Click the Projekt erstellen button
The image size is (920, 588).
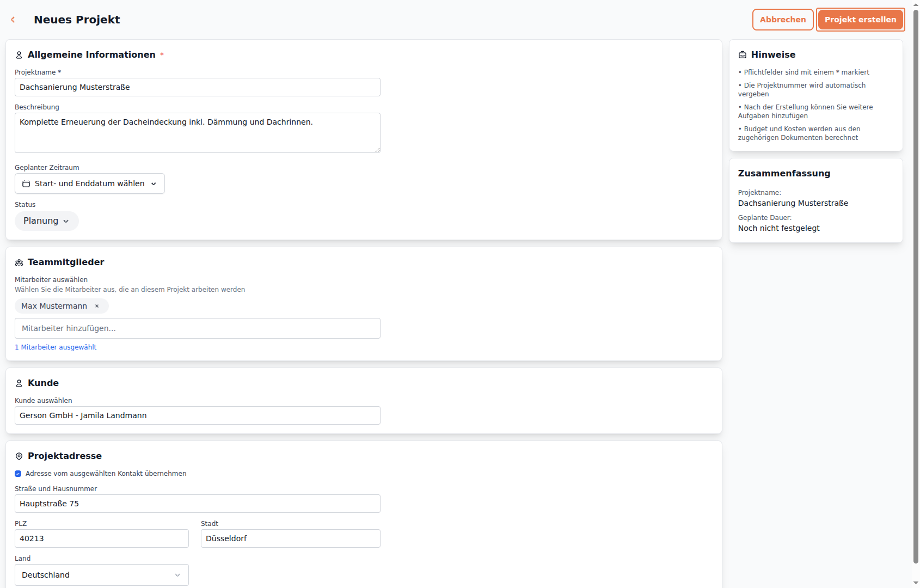coord(860,20)
